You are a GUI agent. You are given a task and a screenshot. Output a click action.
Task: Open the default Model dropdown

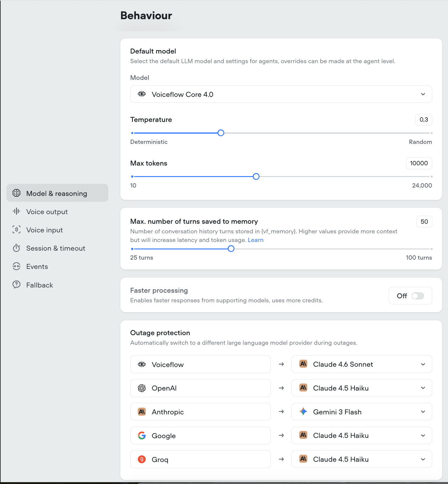[x=281, y=94]
